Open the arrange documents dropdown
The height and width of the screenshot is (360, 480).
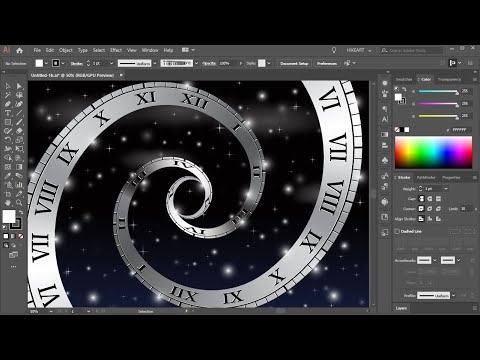188,50
